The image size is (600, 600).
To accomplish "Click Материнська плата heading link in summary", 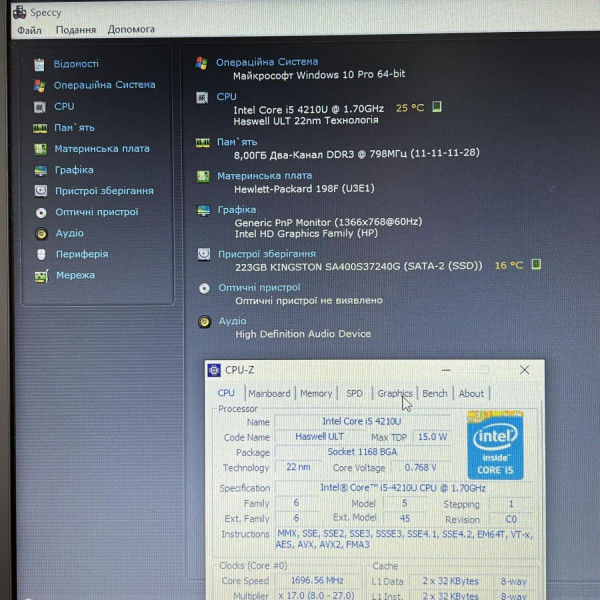I will point(264,176).
